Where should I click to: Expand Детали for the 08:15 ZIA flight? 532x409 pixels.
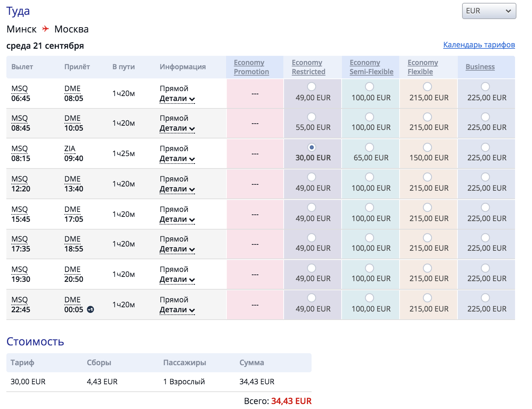[x=177, y=159]
